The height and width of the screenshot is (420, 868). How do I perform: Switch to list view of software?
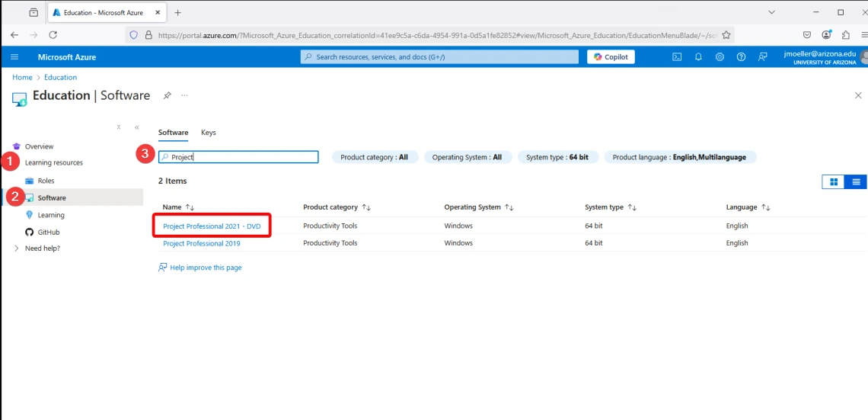click(x=856, y=181)
